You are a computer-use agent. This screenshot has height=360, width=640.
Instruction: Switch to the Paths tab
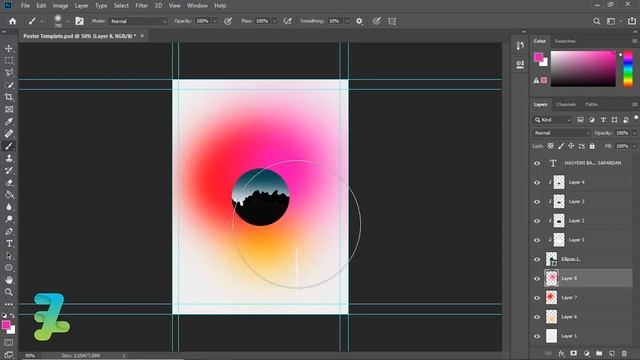point(591,104)
